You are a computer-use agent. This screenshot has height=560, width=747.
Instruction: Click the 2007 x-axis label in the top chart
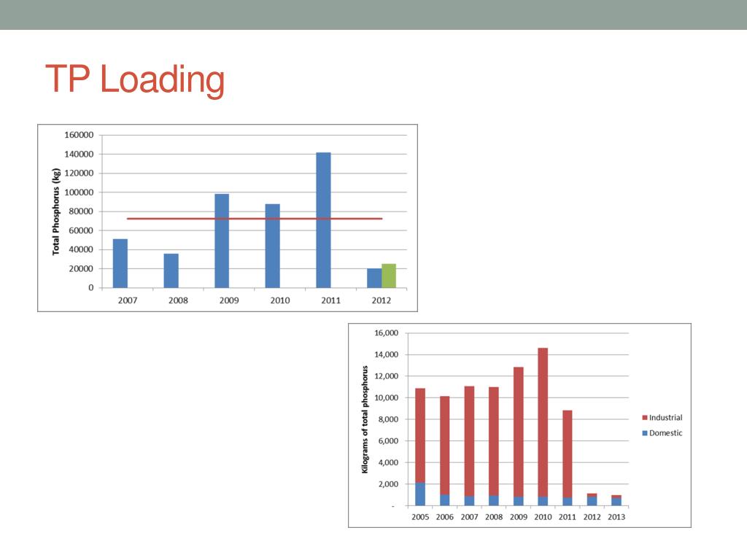[128, 300]
